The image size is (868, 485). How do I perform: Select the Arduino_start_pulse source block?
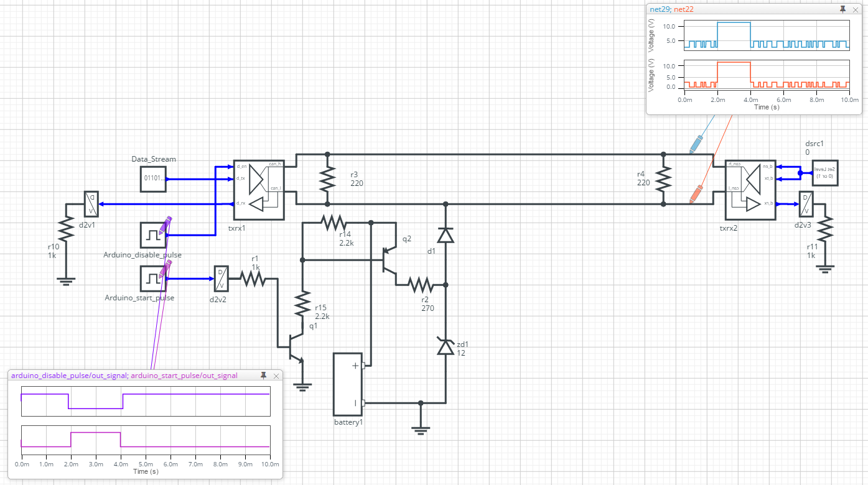click(152, 279)
